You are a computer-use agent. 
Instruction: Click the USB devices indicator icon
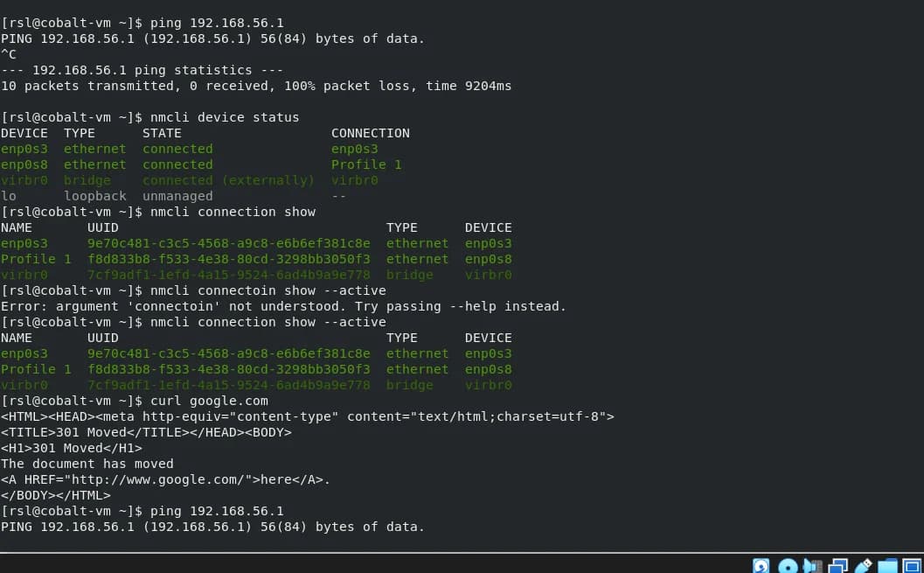coord(863,566)
